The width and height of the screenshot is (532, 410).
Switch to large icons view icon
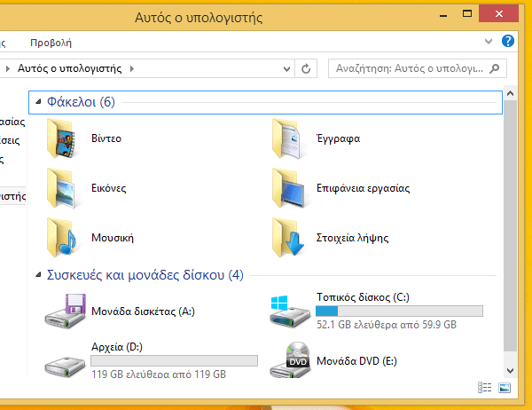505,387
